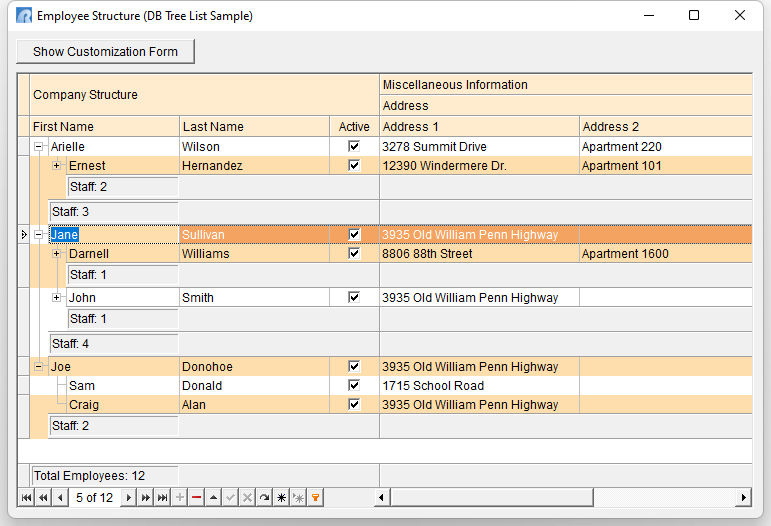This screenshot has height=526, width=771.
Task: Go to the previous record
Action: coord(60,497)
